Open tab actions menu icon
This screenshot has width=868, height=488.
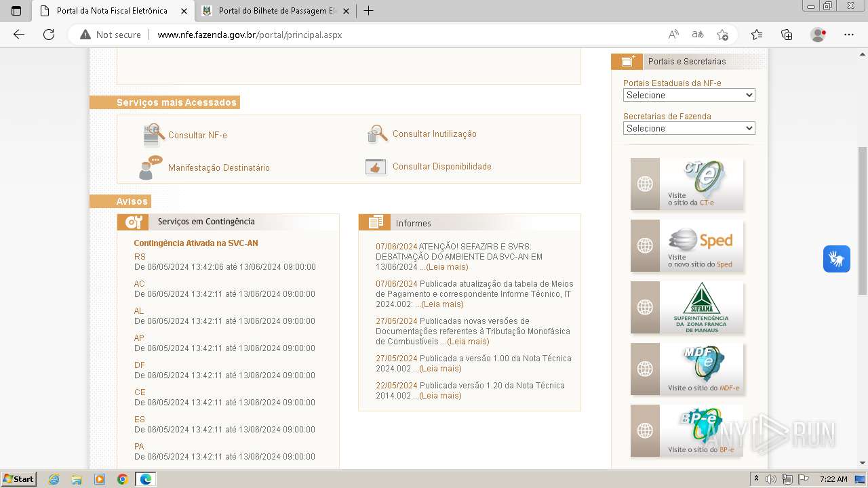point(16,11)
